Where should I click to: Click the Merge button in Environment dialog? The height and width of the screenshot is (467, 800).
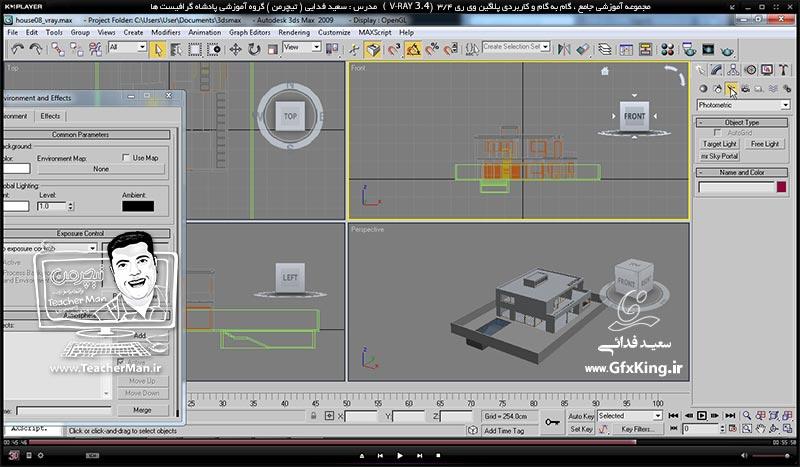tap(142, 410)
